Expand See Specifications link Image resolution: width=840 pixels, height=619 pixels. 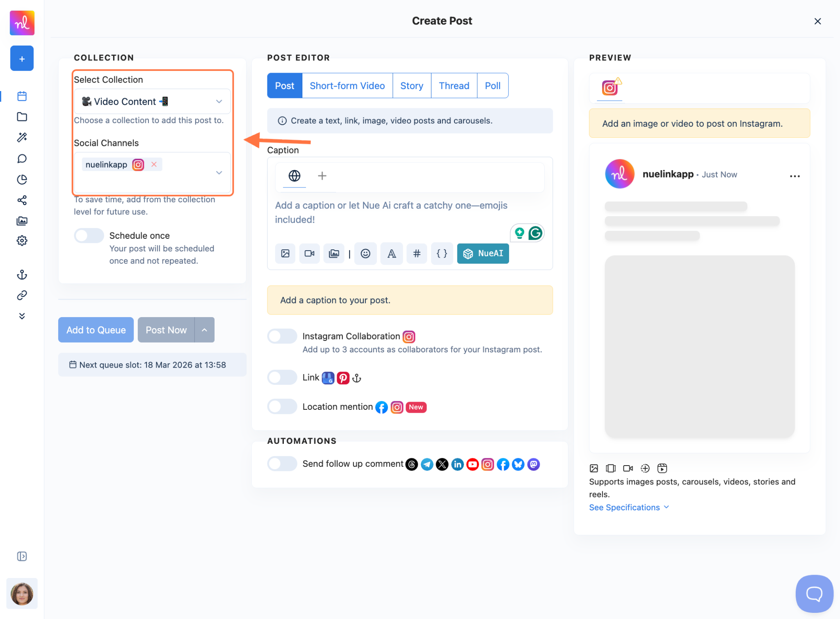(628, 507)
